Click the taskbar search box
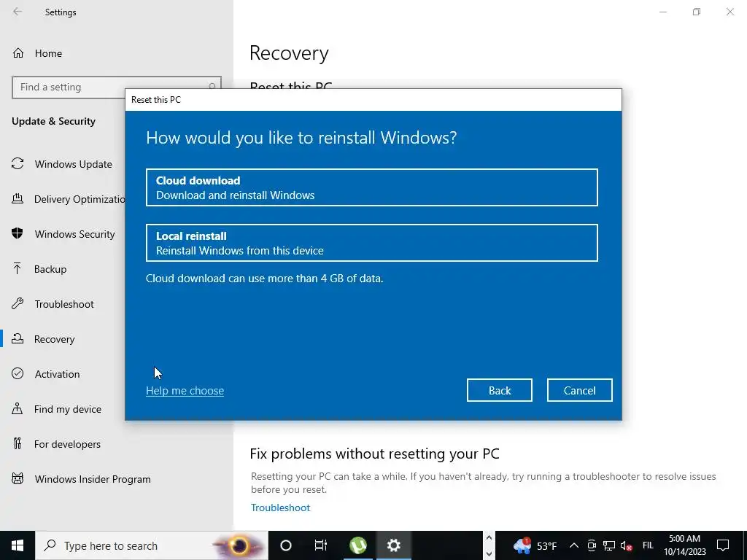 pyautogui.click(x=152, y=545)
